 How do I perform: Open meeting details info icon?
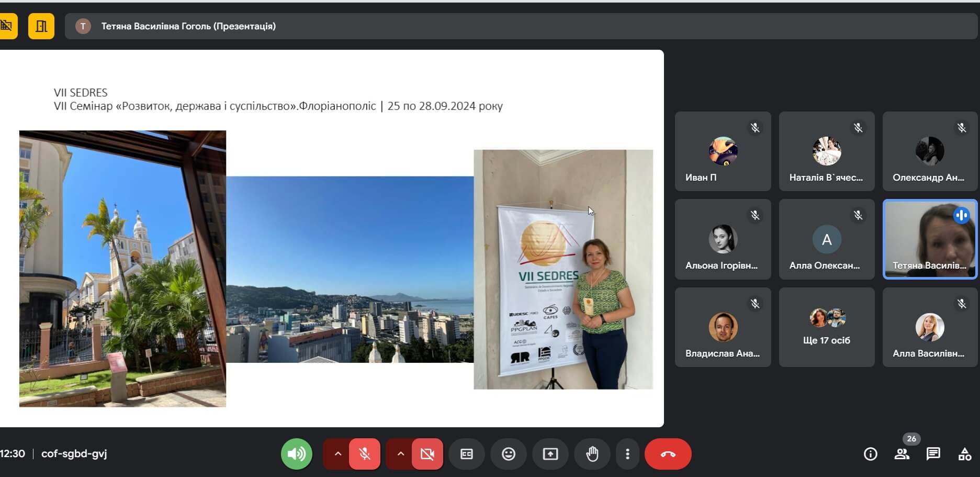coord(871,454)
